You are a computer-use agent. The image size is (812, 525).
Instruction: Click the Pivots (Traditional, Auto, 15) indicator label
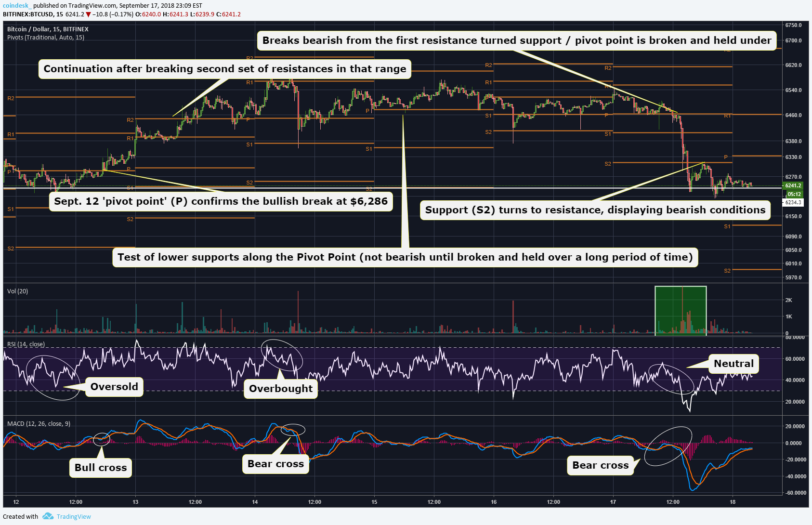coord(46,37)
